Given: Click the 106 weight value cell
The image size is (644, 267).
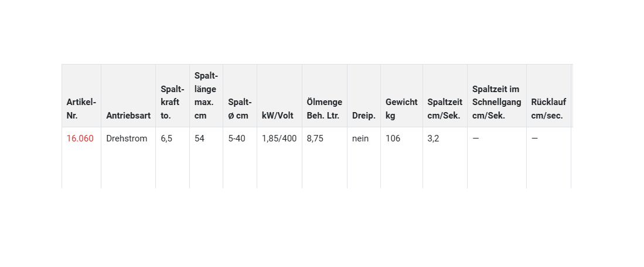Looking at the screenshot, I should point(393,138).
